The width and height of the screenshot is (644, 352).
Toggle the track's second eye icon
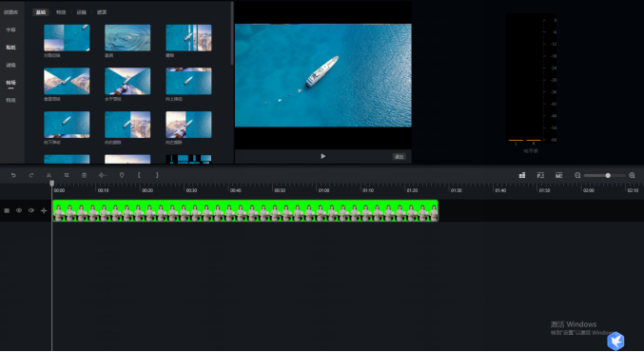(31, 210)
